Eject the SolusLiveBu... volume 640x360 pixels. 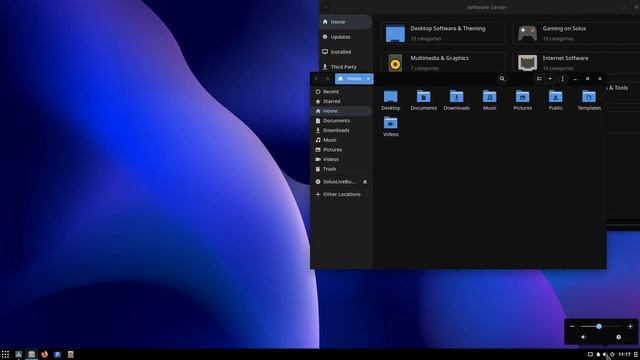tap(365, 182)
